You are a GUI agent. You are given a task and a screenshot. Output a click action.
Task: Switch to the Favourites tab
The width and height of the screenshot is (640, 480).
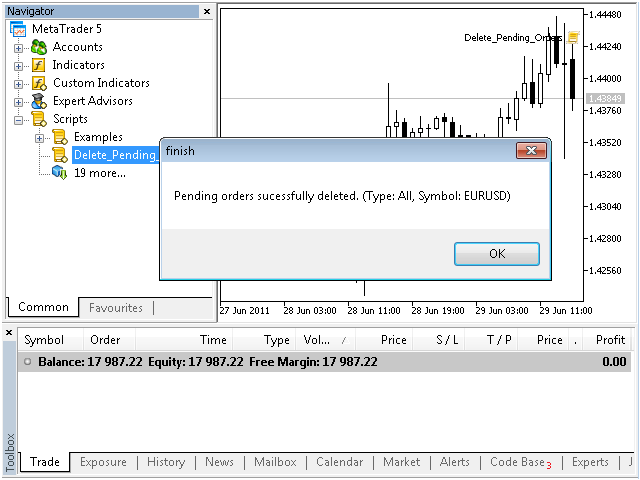[x=115, y=308]
